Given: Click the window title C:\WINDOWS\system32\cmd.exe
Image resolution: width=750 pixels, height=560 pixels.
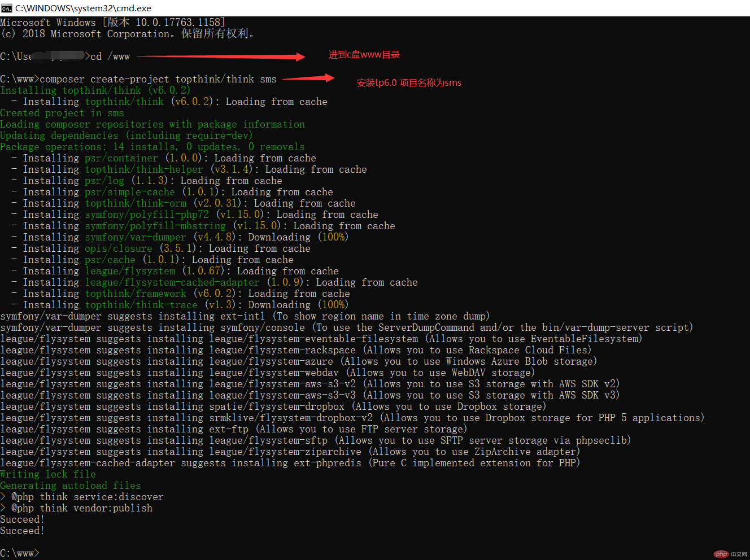Looking at the screenshot, I should click(83, 8).
